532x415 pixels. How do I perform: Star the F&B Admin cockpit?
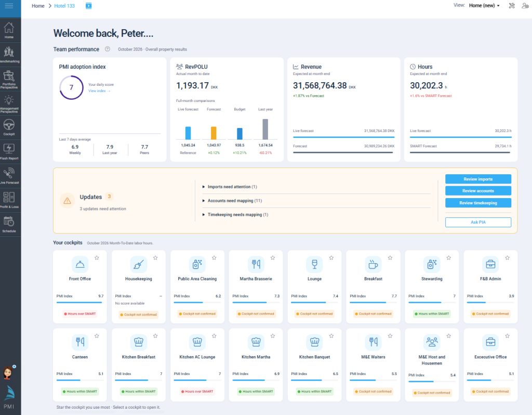coord(508,258)
